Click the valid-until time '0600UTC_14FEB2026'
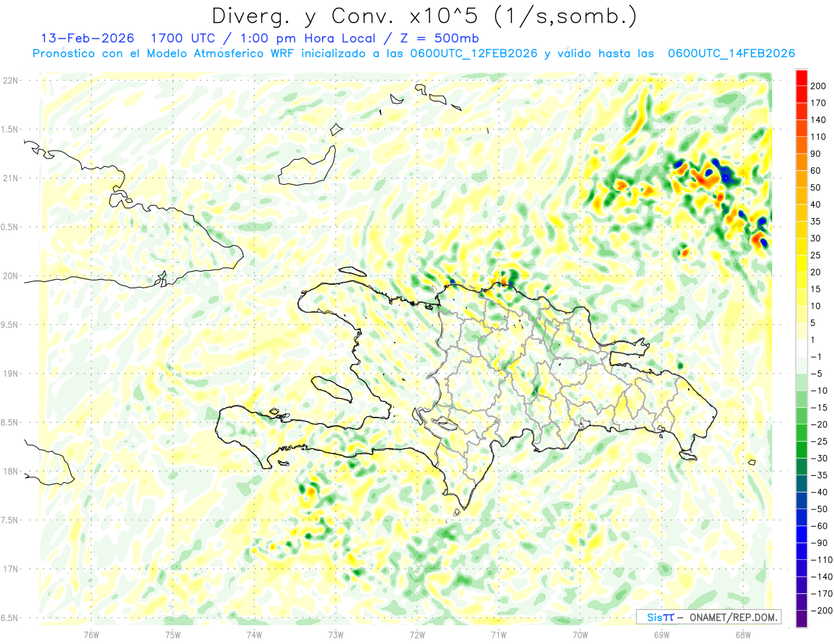834x644 pixels. (731, 53)
